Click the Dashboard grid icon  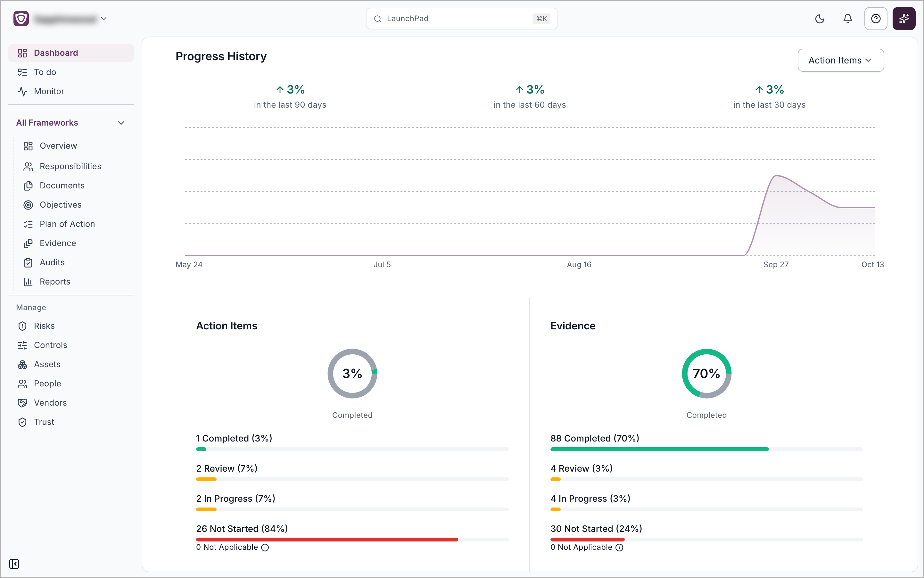point(22,53)
